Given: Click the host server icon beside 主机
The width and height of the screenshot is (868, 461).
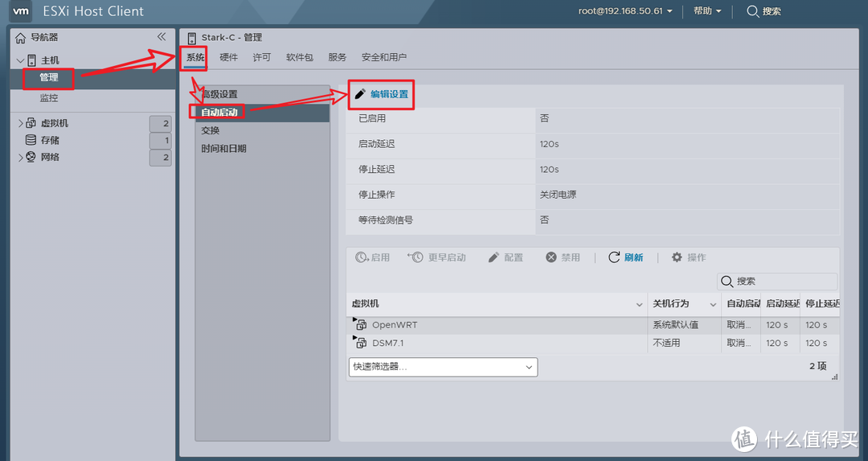Looking at the screenshot, I should pyautogui.click(x=31, y=60).
